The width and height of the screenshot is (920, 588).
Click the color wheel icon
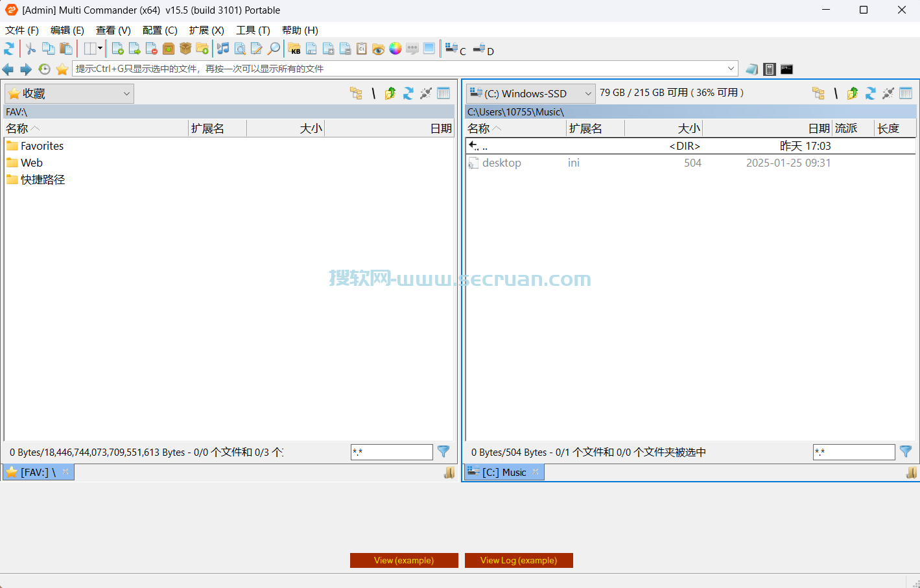(395, 49)
